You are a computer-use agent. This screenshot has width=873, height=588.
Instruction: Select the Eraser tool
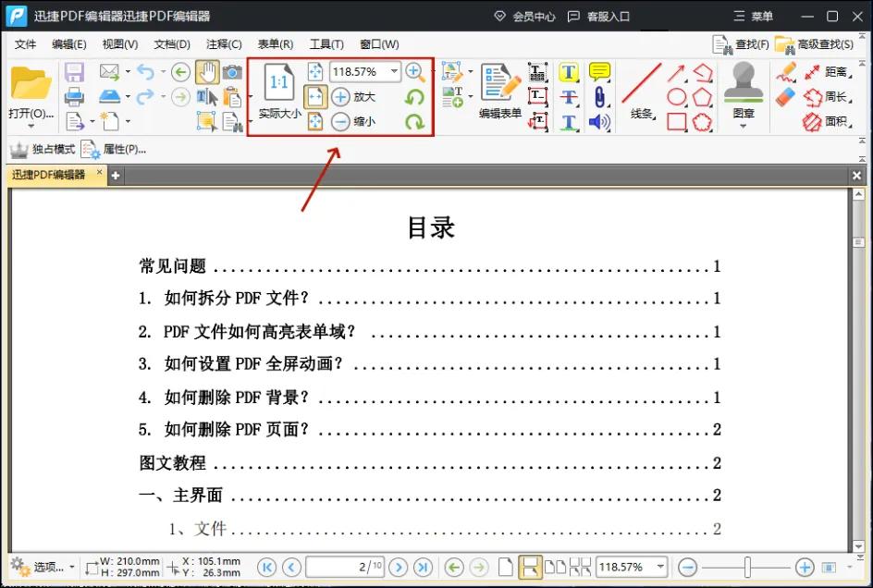[x=786, y=96]
